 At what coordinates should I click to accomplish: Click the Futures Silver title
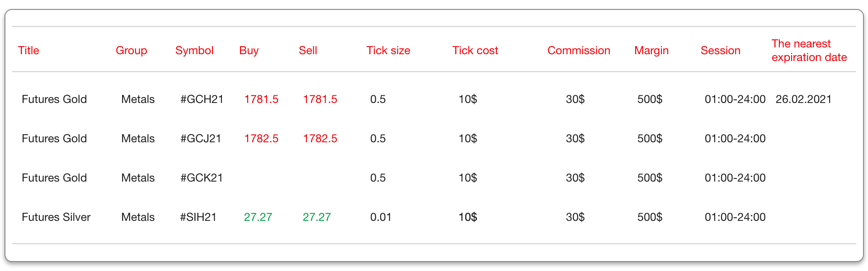[x=56, y=217]
